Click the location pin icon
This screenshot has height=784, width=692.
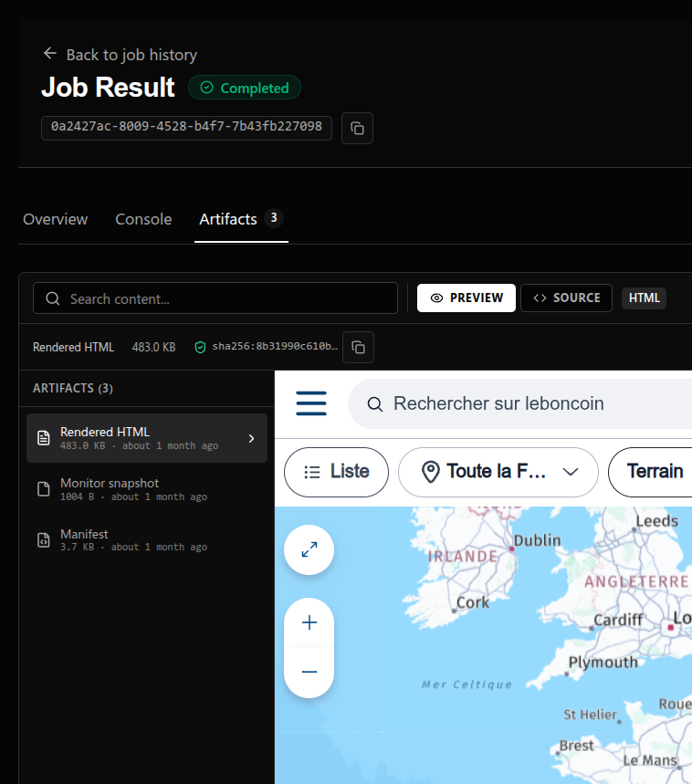(x=431, y=472)
